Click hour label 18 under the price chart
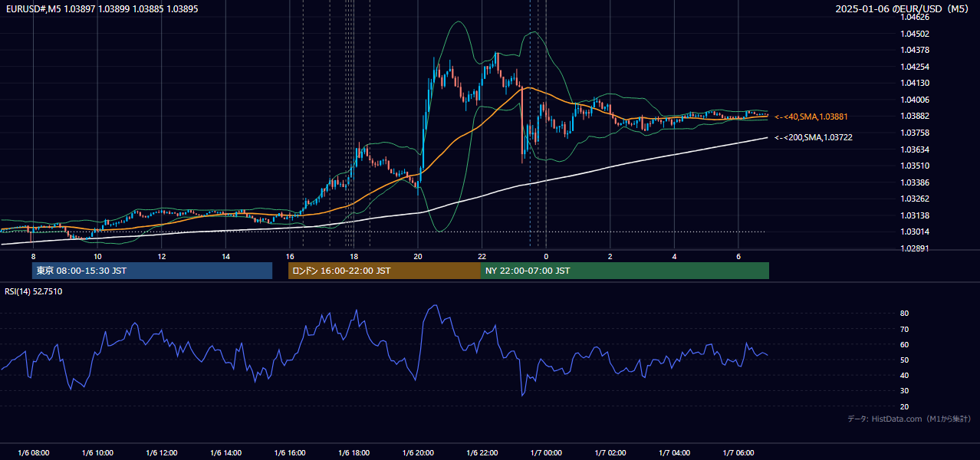Viewport: 980px width, 460px height. click(x=354, y=256)
